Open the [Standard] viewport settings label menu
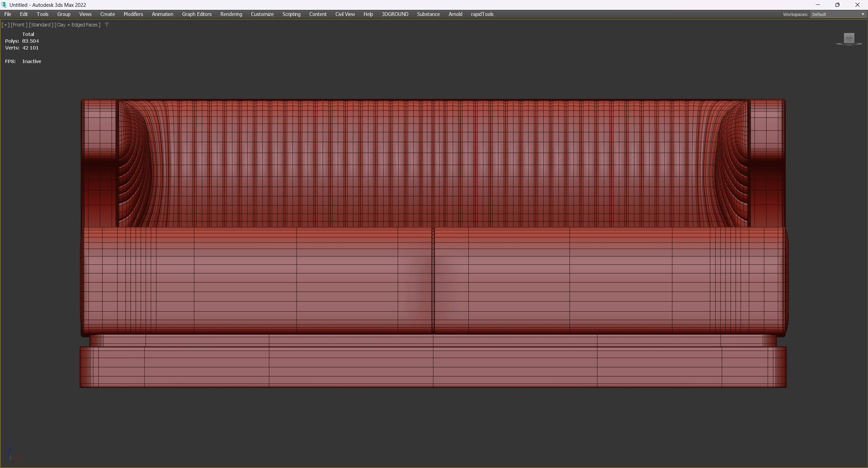868x468 pixels. pos(41,25)
